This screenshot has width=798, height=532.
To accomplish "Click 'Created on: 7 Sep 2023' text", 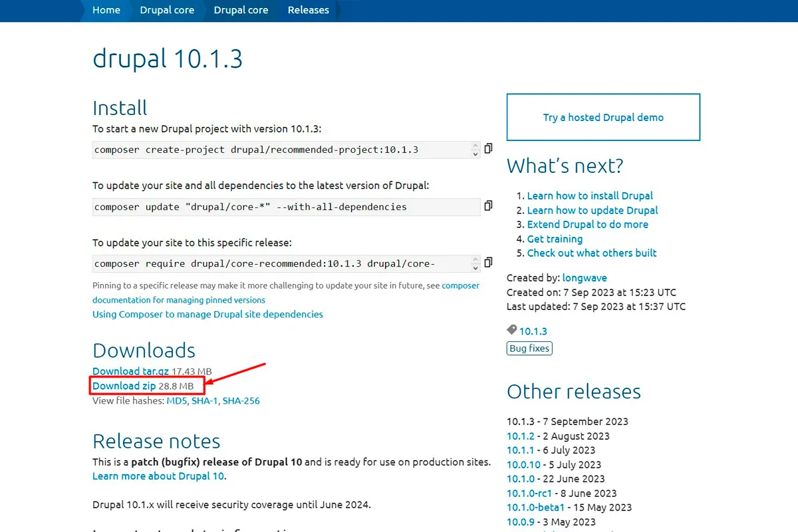I will [x=591, y=293].
